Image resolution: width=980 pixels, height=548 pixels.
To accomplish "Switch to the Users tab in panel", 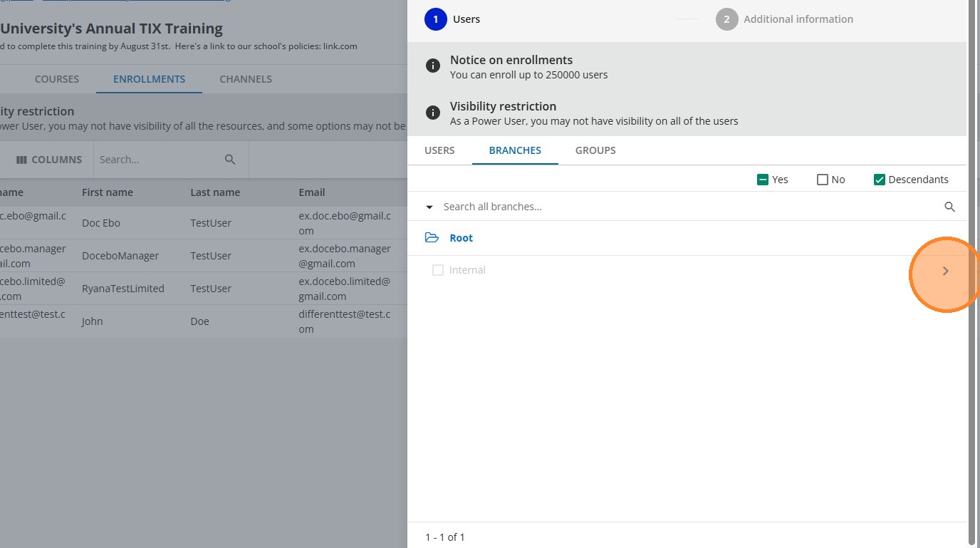I will tap(439, 150).
